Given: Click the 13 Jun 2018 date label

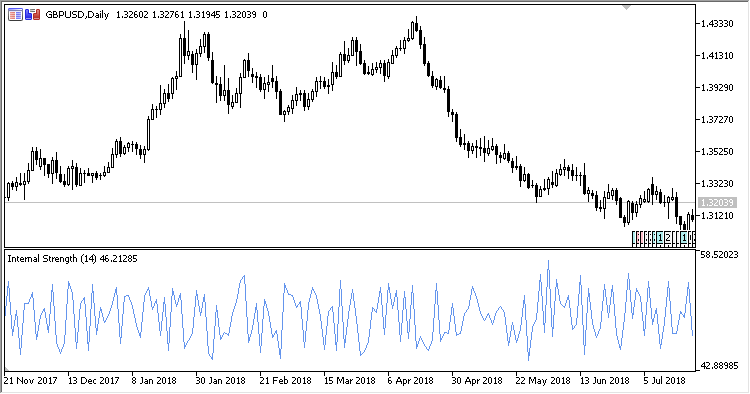Looking at the screenshot, I should pos(605,381).
